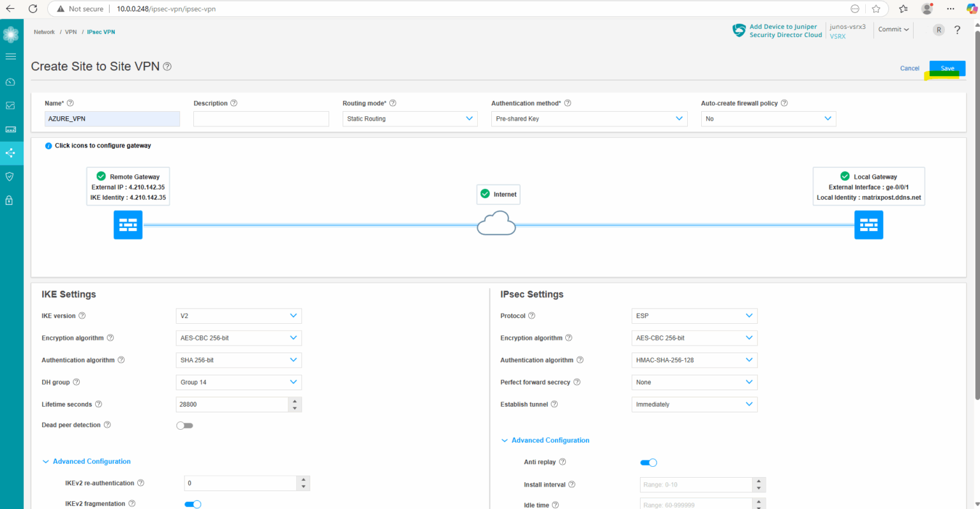Enable Dead peer detection

184,425
